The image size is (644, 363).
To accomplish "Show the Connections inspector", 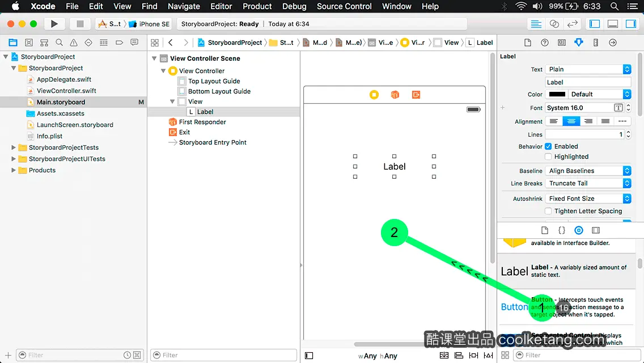I will 613,43.
